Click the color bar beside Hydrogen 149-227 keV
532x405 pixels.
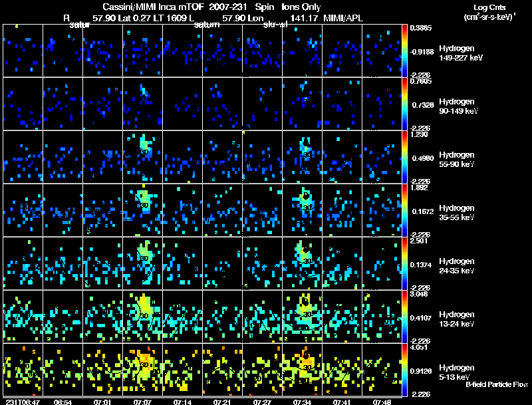[404, 51]
